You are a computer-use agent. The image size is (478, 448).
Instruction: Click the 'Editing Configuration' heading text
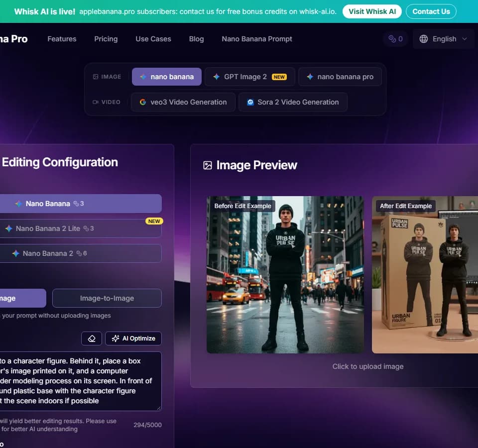pos(60,162)
